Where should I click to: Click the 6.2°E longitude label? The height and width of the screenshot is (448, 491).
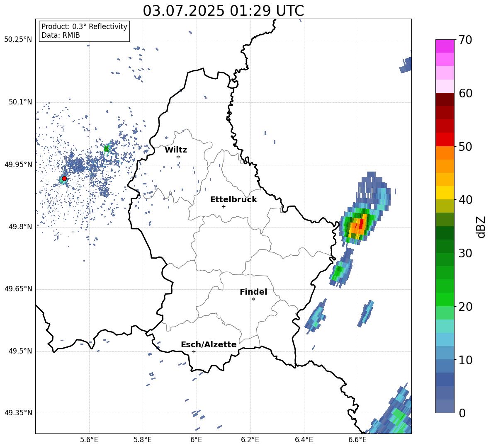pyautogui.click(x=250, y=440)
